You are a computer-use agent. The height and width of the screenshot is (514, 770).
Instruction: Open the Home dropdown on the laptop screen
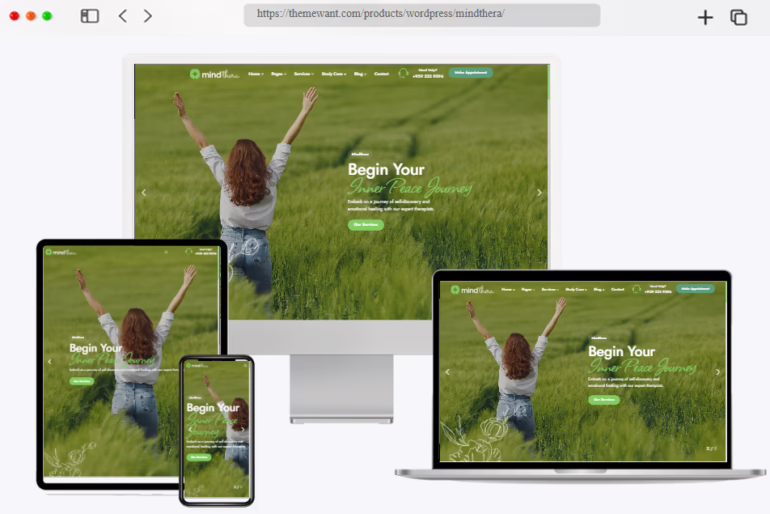click(x=508, y=290)
